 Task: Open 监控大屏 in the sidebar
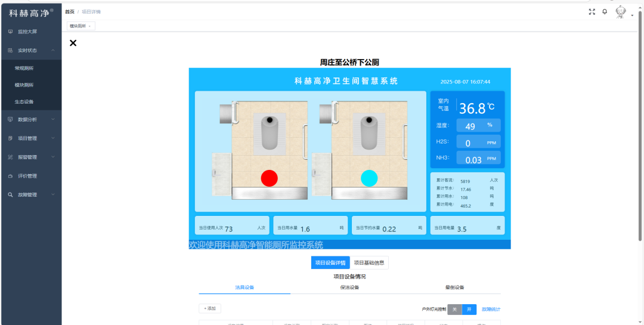pos(31,32)
